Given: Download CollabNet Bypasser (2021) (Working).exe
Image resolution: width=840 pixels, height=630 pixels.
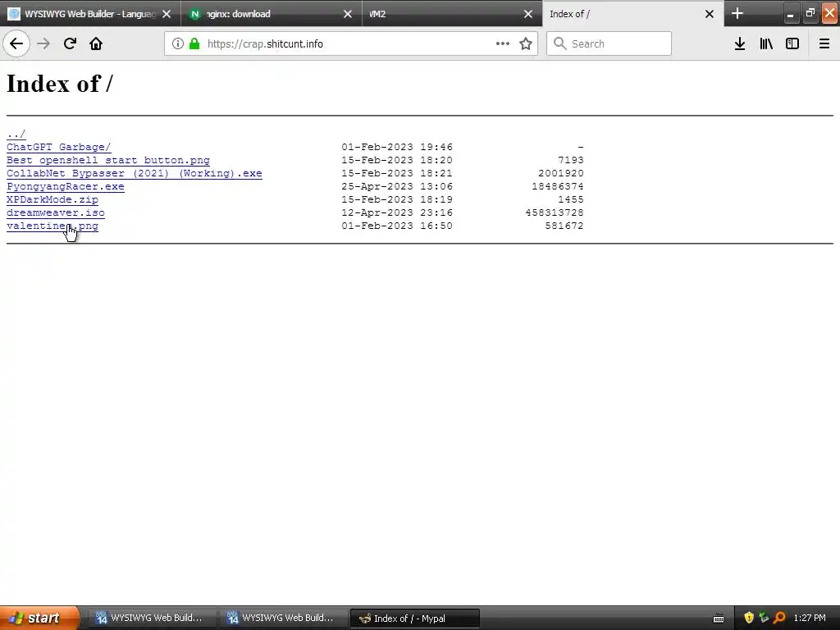Looking at the screenshot, I should click(x=135, y=173).
